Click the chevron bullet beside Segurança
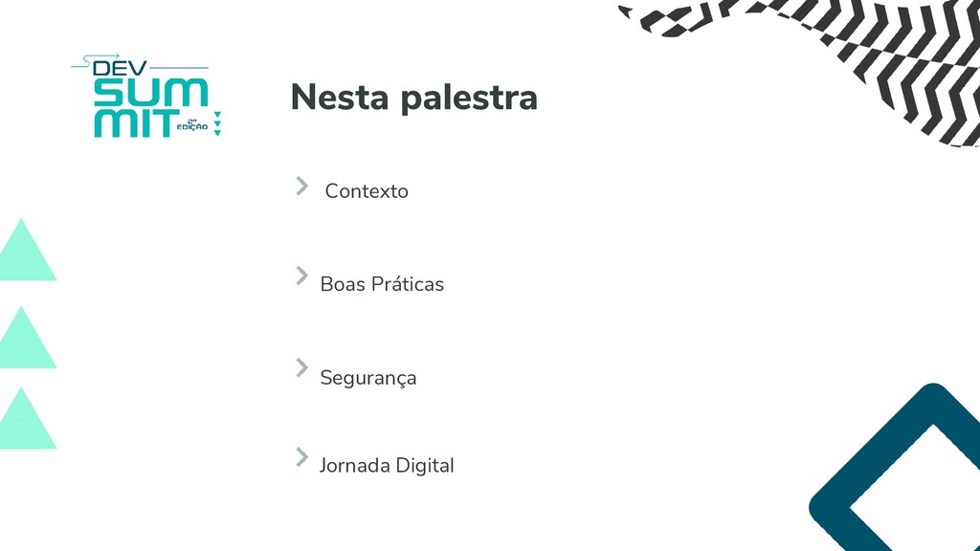The image size is (980, 551). tap(301, 368)
